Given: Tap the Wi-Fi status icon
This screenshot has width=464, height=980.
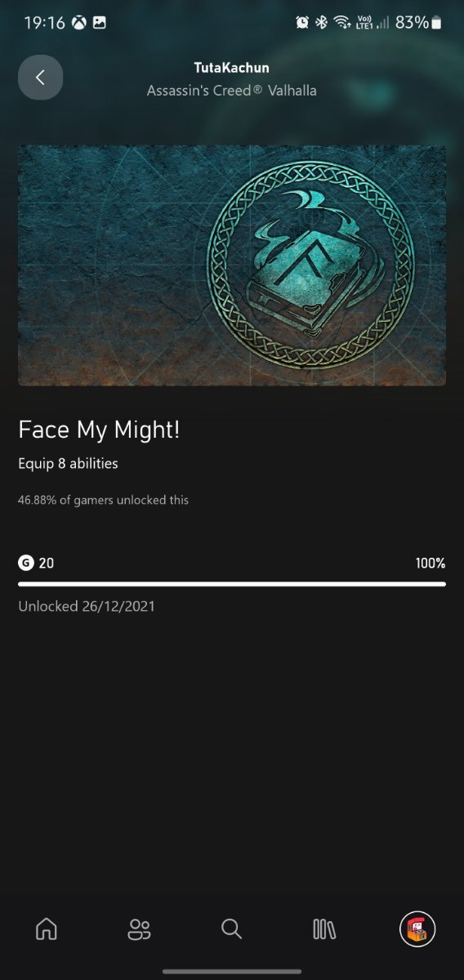Looking at the screenshot, I should point(342,23).
